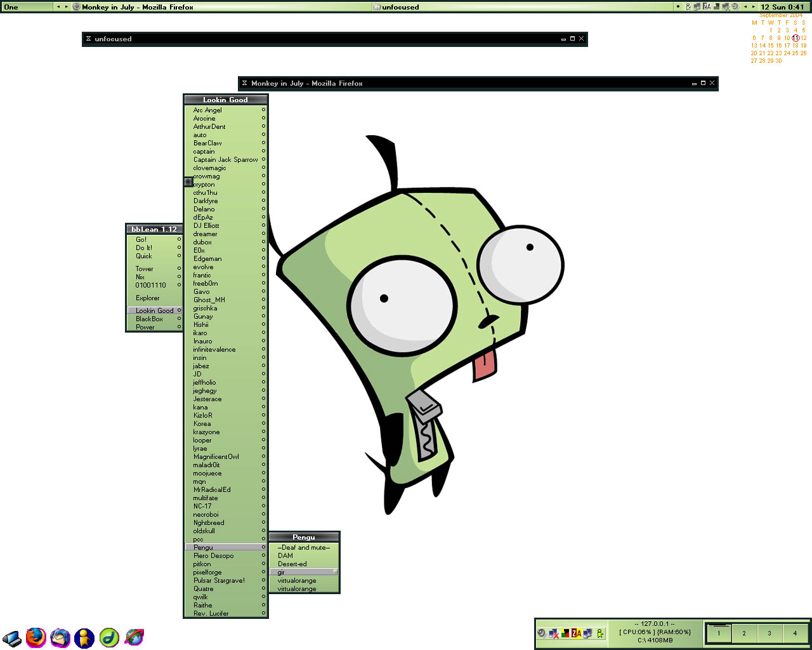This screenshot has height=650, width=812.
Task: Launch Firefox from the desktop dock
Action: point(36,637)
